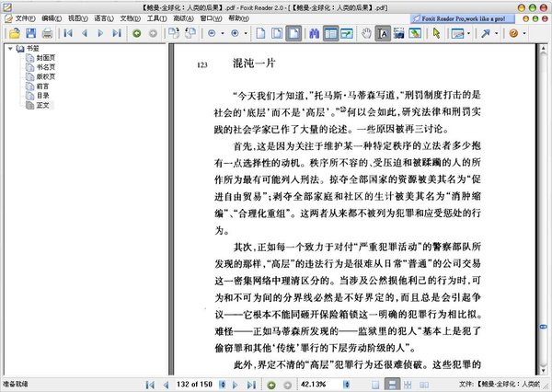The height and width of the screenshot is (392, 552).
Task: Select Facing pages layout in status bar
Action: [424, 385]
